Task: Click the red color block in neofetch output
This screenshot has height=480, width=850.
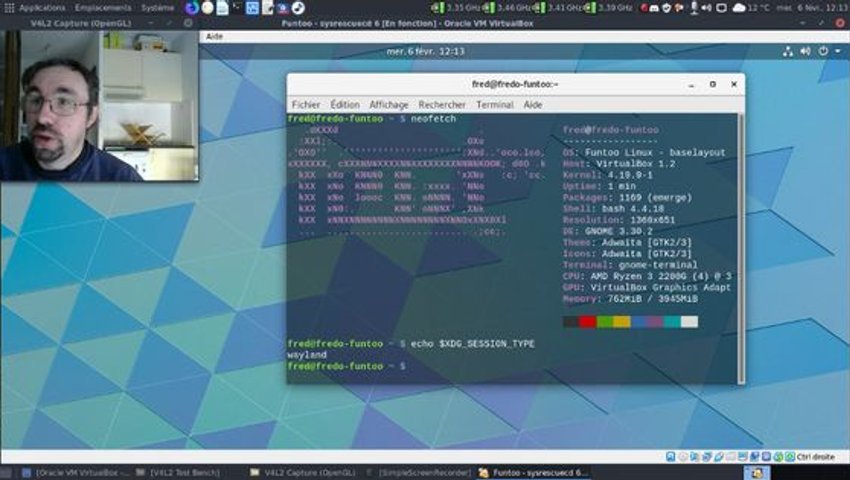Action: click(x=588, y=322)
